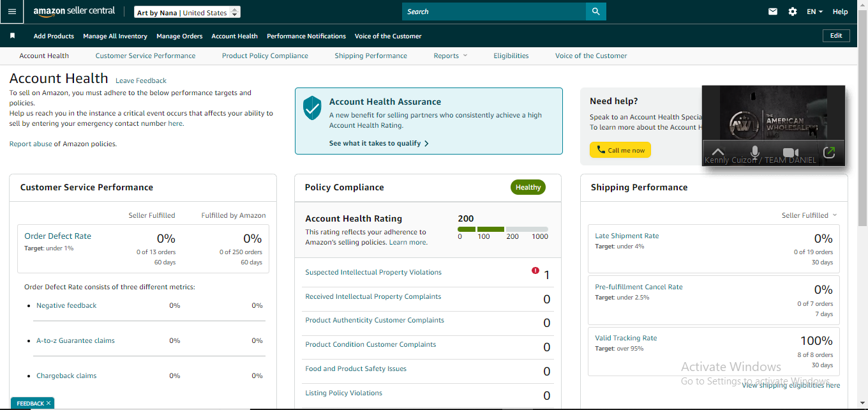Toggle camera in the call overlay
The width and height of the screenshot is (868, 410).
tap(791, 153)
